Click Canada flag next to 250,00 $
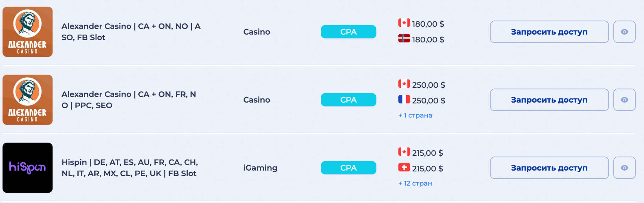Viewport: 644px width, 203px height. [x=404, y=84]
